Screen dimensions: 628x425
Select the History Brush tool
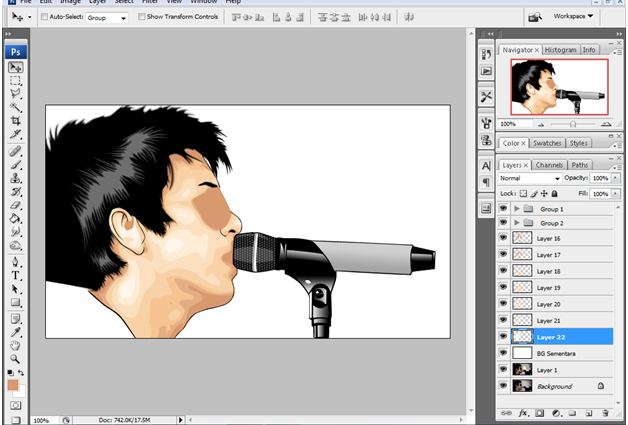pyautogui.click(x=16, y=191)
